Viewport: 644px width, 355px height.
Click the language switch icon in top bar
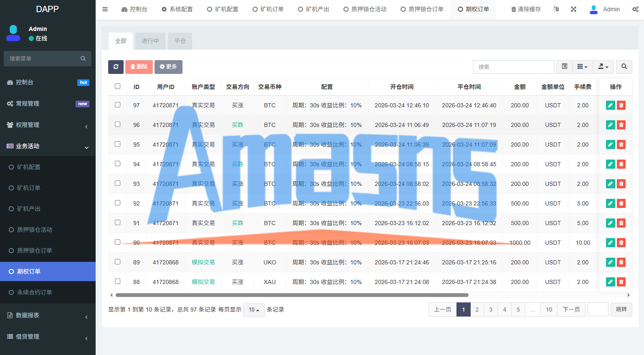pos(556,9)
